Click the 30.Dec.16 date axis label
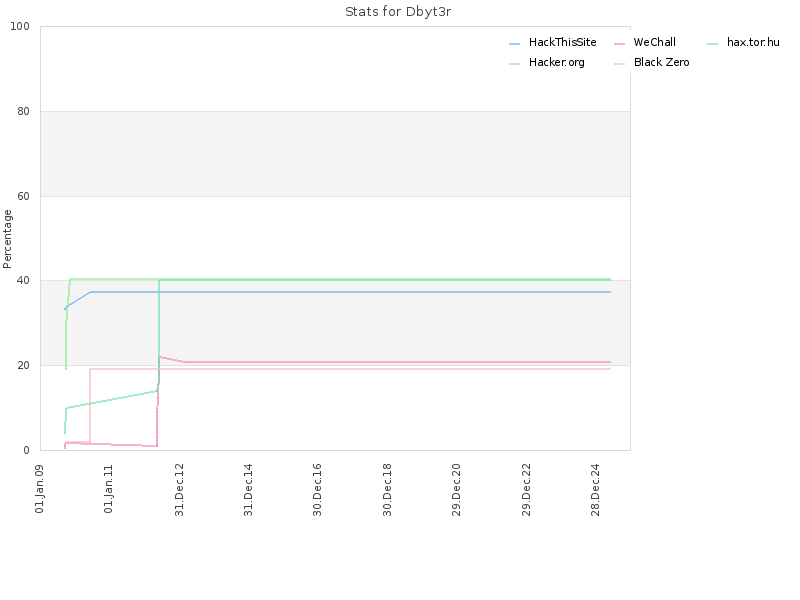 [x=317, y=490]
